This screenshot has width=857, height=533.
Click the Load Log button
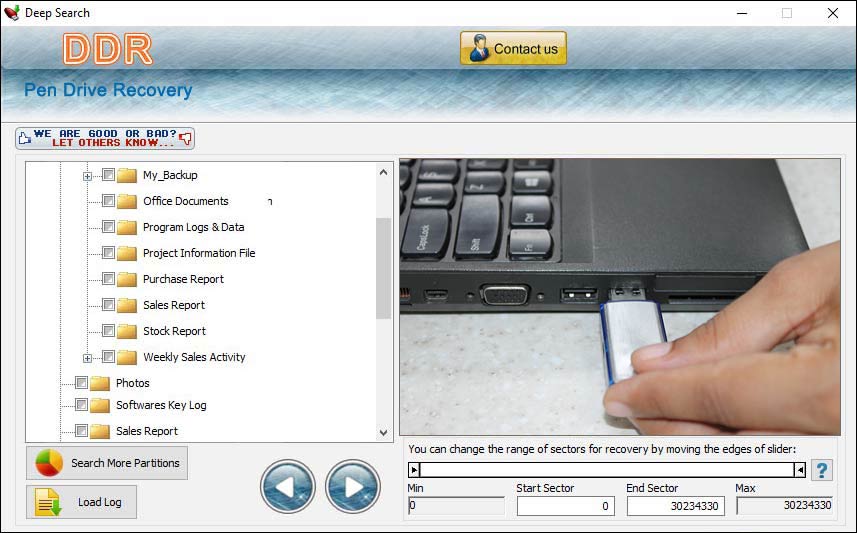[x=81, y=502]
